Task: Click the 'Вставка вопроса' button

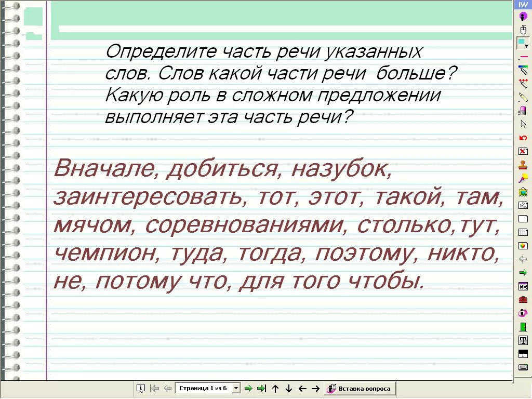Action: click(x=360, y=389)
